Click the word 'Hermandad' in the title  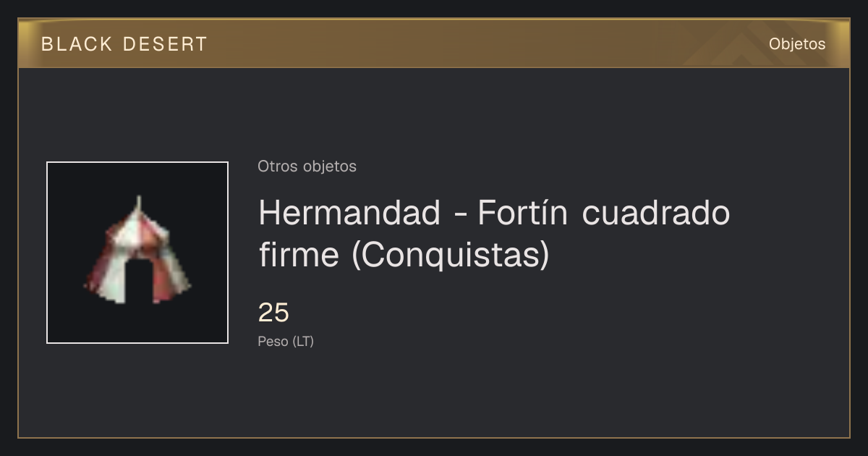349,213
